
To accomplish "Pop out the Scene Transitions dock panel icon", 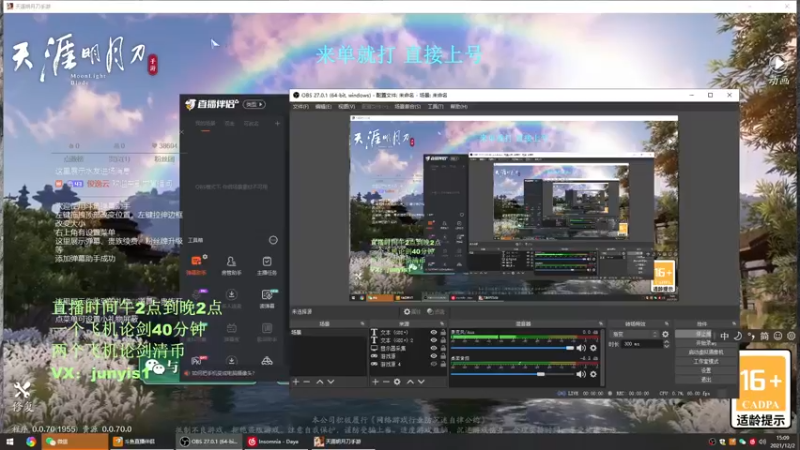I will coord(666,324).
